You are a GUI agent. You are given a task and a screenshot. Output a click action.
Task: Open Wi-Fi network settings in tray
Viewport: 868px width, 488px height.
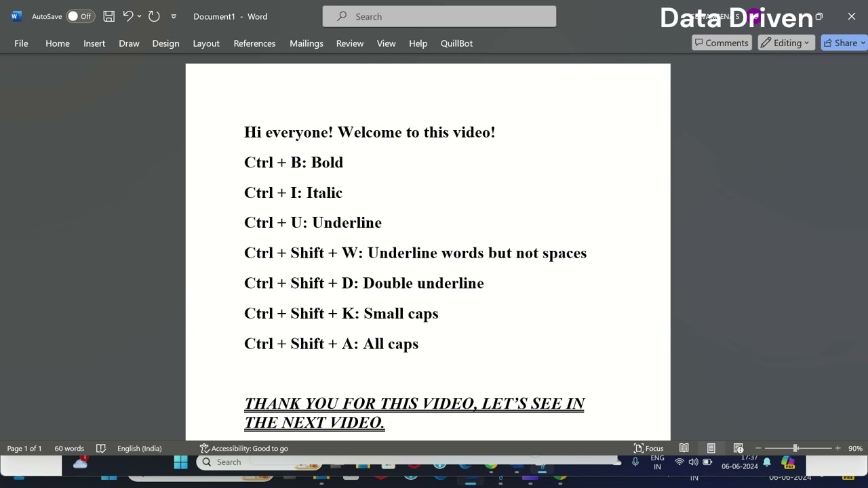[679, 462]
